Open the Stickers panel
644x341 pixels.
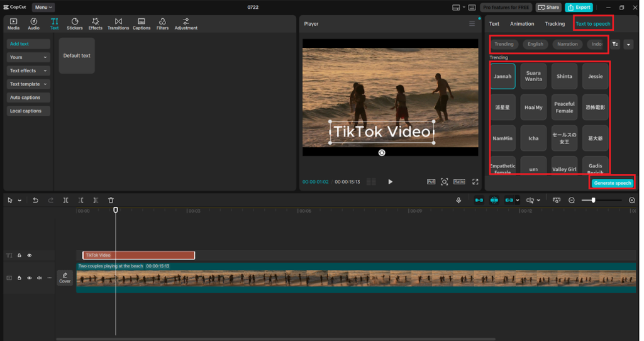pyautogui.click(x=75, y=24)
